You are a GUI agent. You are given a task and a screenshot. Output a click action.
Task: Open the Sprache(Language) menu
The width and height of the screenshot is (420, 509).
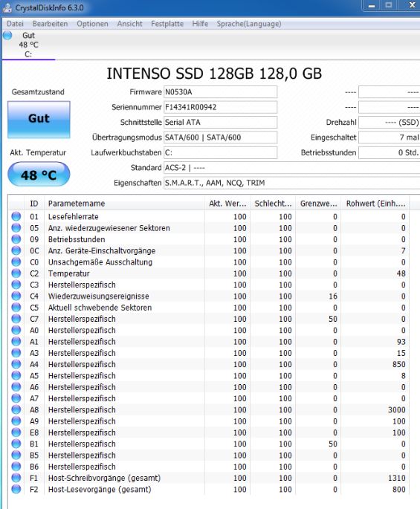(249, 24)
